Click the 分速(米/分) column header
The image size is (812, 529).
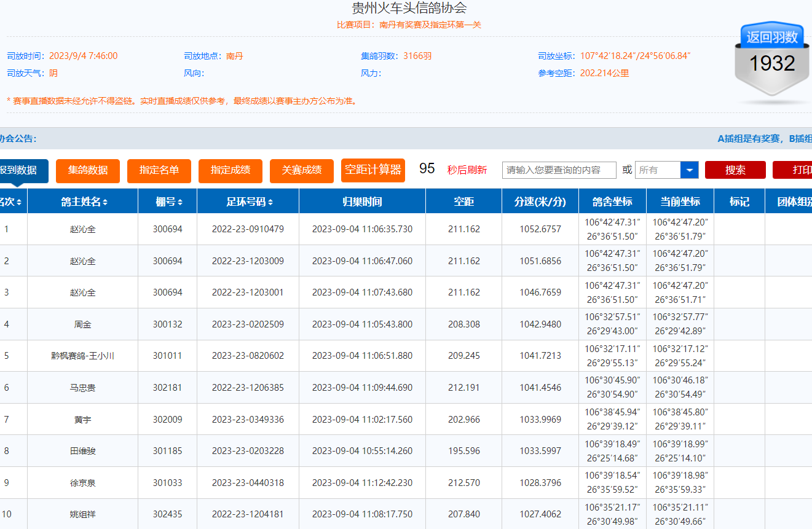point(540,202)
